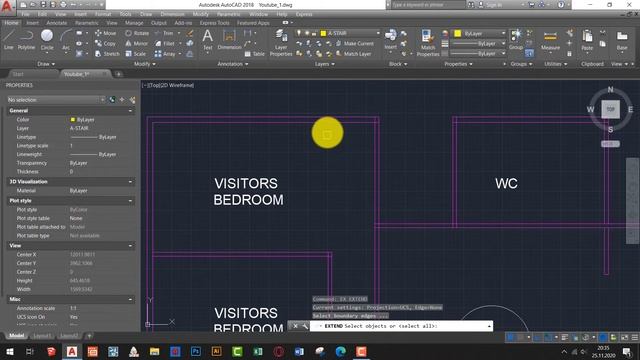640x360 pixels.
Task: Expand the Modify panel flyout
Action: (144, 64)
